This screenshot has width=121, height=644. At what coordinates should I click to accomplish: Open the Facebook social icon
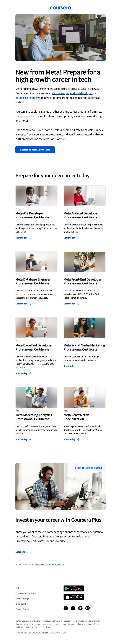pos(66,608)
